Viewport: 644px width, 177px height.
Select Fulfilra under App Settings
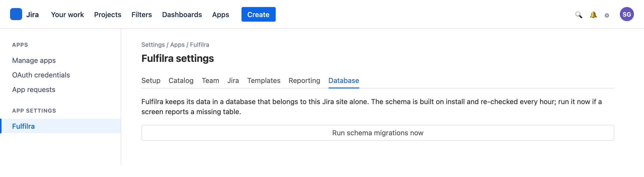point(60,126)
